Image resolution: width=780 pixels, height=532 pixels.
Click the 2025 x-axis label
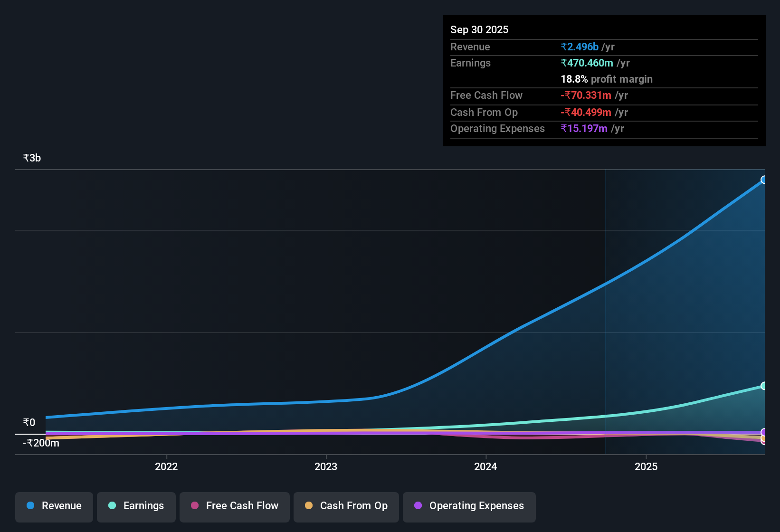646,466
